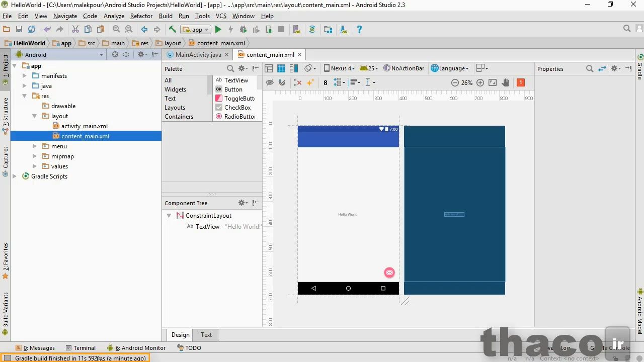
Task: Open the Build Variants side panel
Action: 6,314
